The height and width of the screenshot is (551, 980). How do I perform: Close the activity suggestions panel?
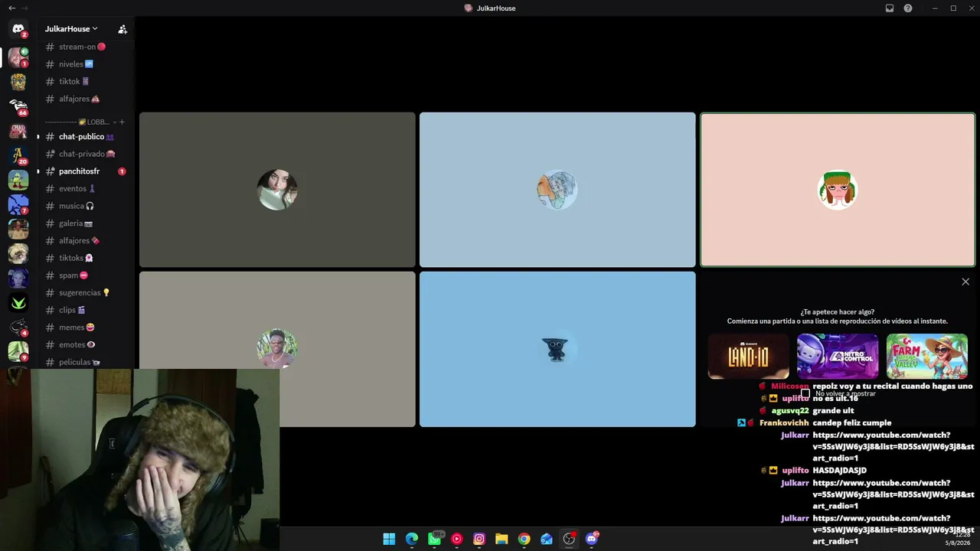(x=965, y=282)
